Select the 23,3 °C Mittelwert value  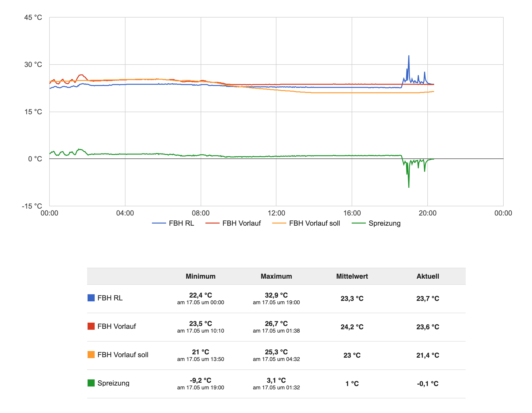352,299
